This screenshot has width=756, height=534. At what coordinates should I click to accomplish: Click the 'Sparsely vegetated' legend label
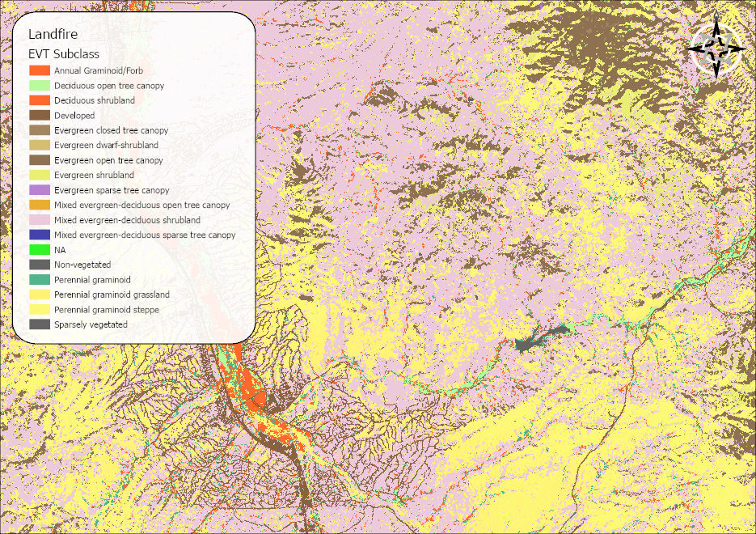pyautogui.click(x=91, y=324)
